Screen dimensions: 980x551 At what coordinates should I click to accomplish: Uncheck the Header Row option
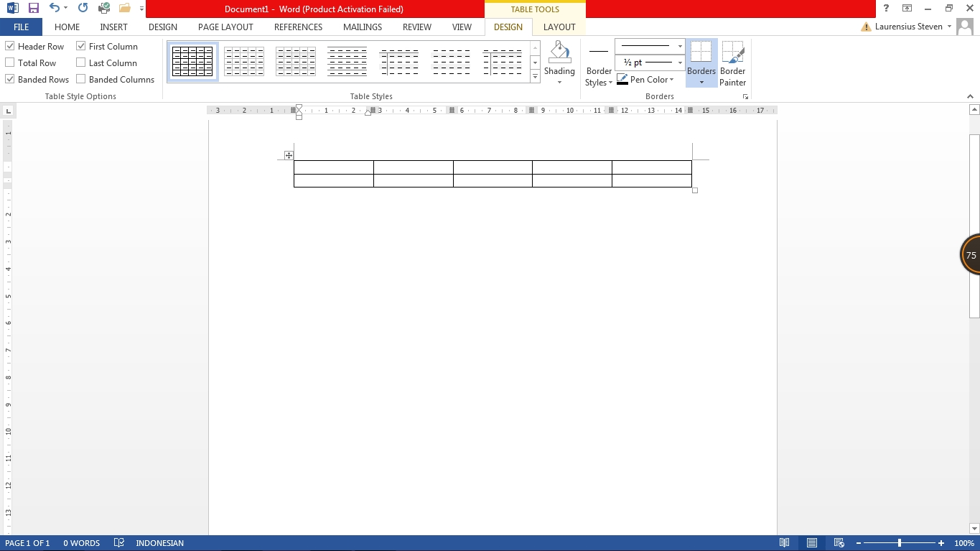9,45
